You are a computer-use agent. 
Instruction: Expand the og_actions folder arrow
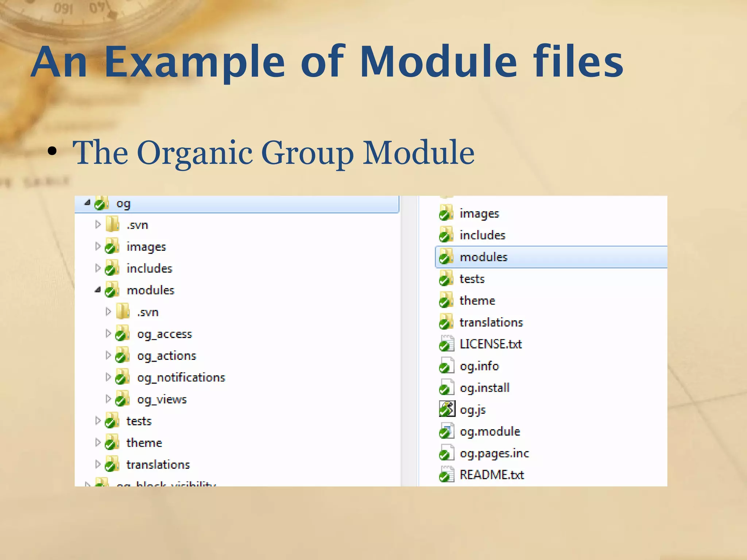pos(108,355)
